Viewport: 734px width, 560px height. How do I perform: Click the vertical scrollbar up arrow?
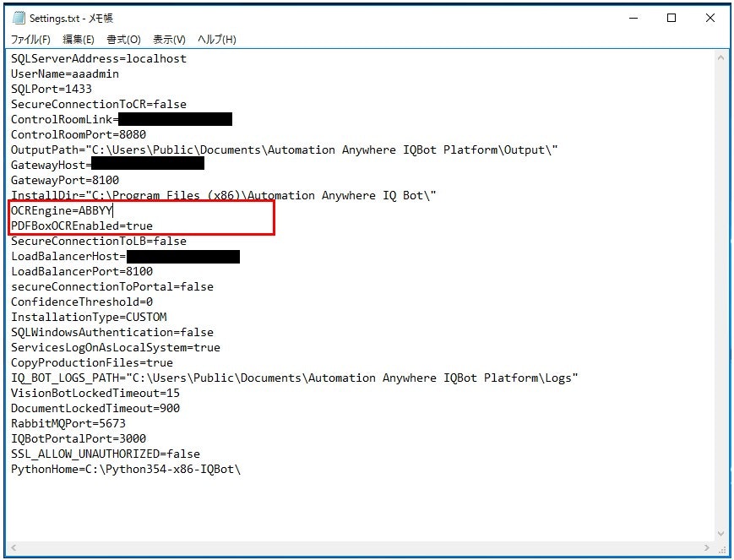(720, 57)
